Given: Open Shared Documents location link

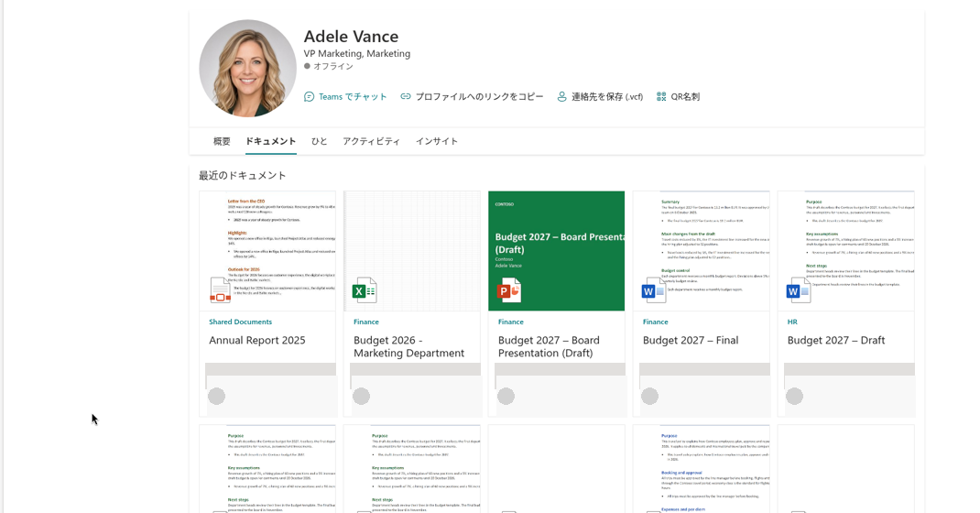Looking at the screenshot, I should click(x=240, y=322).
